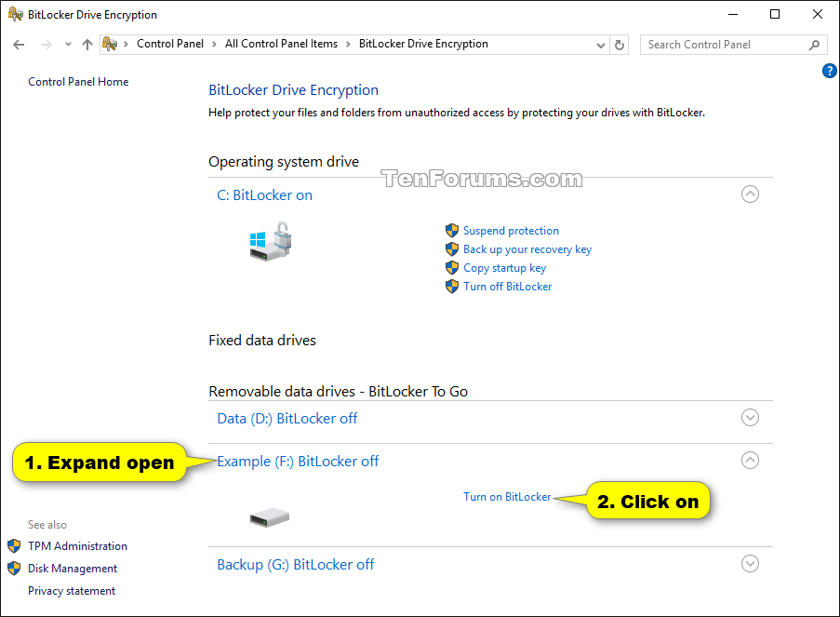Click Data (D:) BitLocker off link
This screenshot has width=840, height=617.
coord(287,418)
